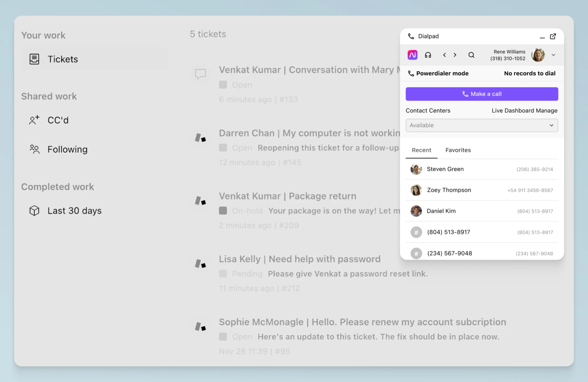Pop out the Dialpad widget

[x=553, y=36]
